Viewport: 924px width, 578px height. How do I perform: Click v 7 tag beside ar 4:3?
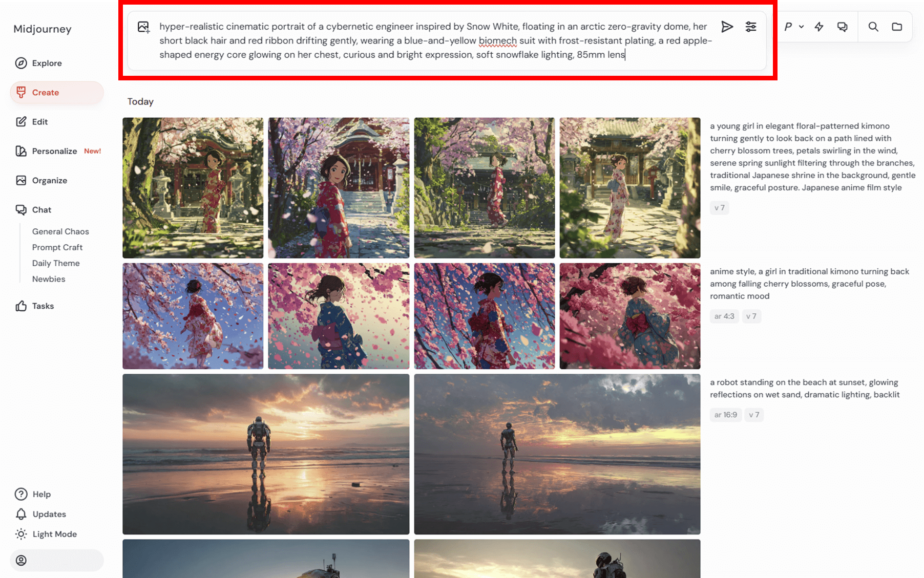[x=751, y=316]
